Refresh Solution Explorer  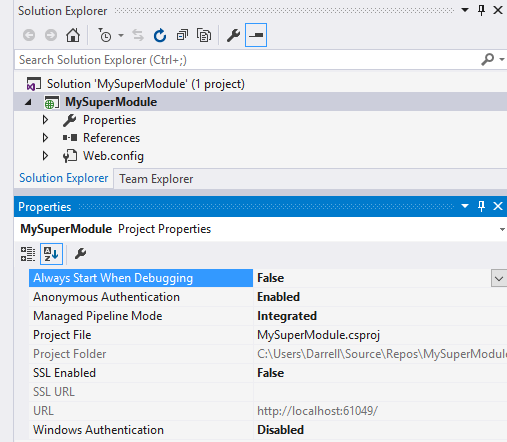(160, 35)
